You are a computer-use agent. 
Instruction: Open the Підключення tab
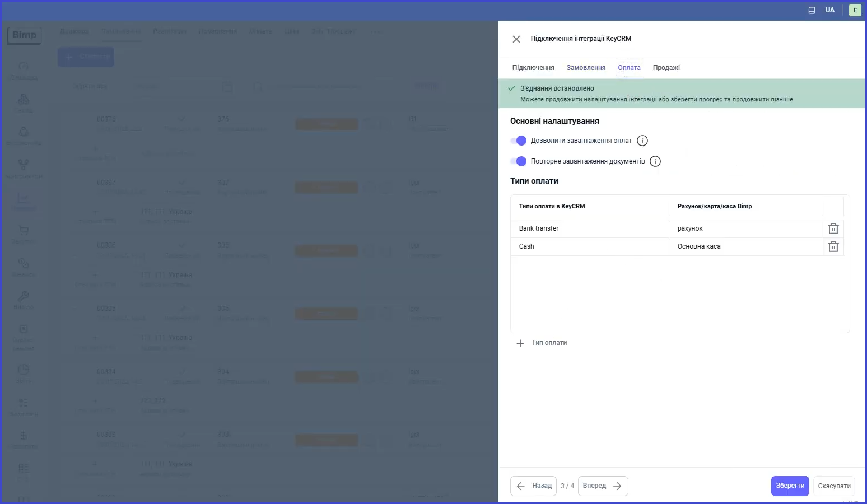click(x=533, y=68)
